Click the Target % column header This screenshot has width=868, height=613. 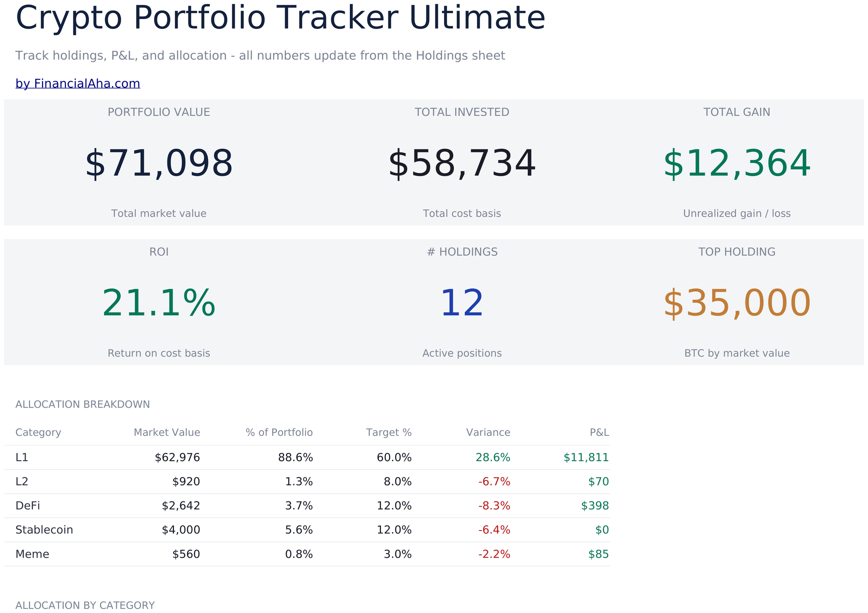(x=389, y=432)
